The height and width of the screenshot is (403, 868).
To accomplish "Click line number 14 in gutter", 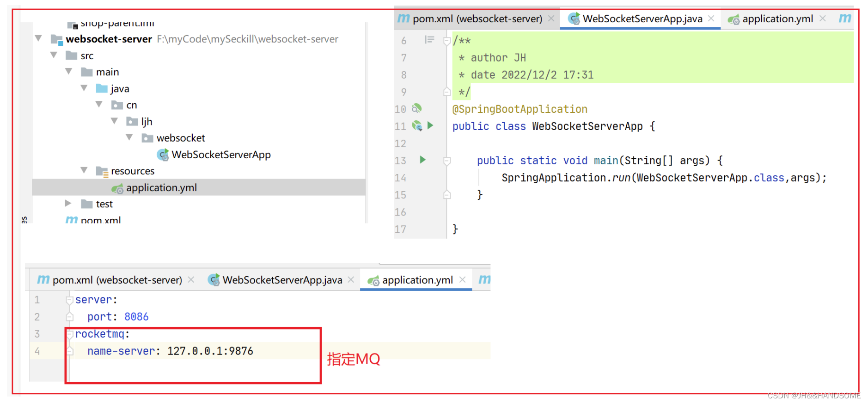I will tap(400, 178).
